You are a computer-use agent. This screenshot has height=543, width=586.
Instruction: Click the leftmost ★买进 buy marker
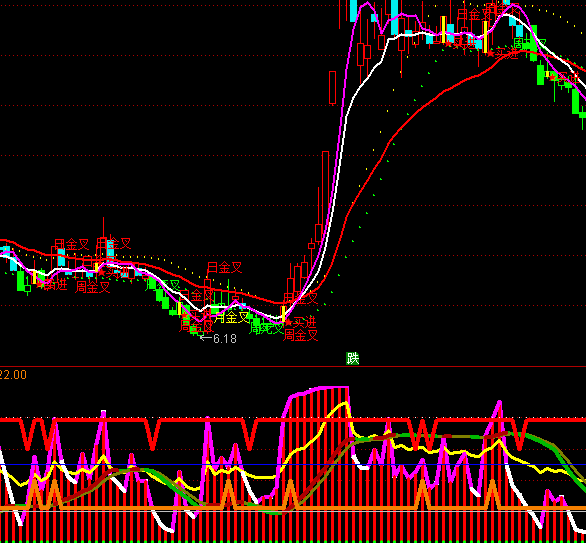tap(52, 285)
